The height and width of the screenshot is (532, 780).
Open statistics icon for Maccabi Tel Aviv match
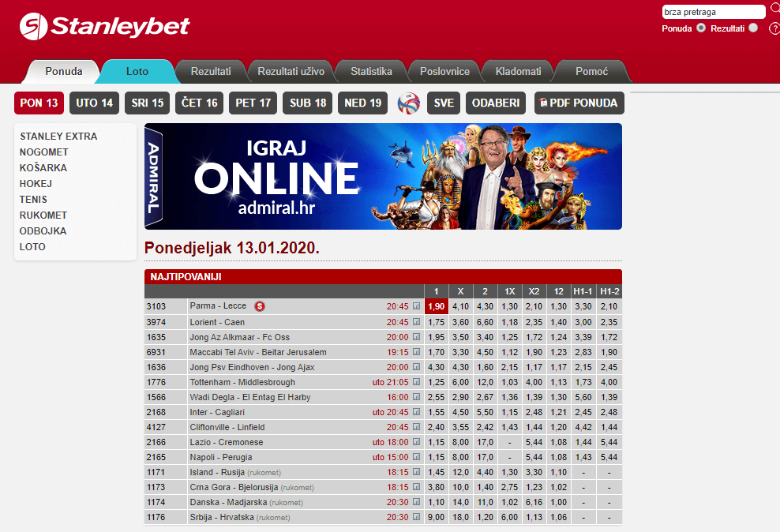pos(416,351)
